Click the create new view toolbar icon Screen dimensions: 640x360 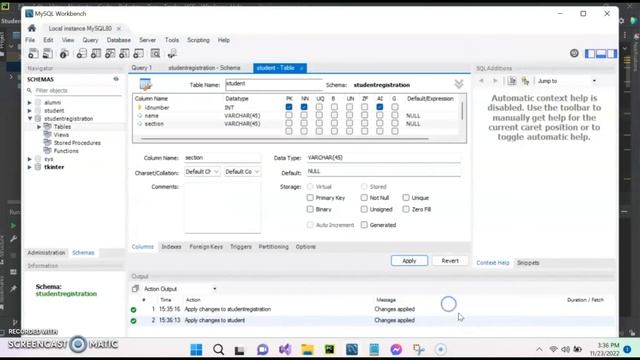110,53
